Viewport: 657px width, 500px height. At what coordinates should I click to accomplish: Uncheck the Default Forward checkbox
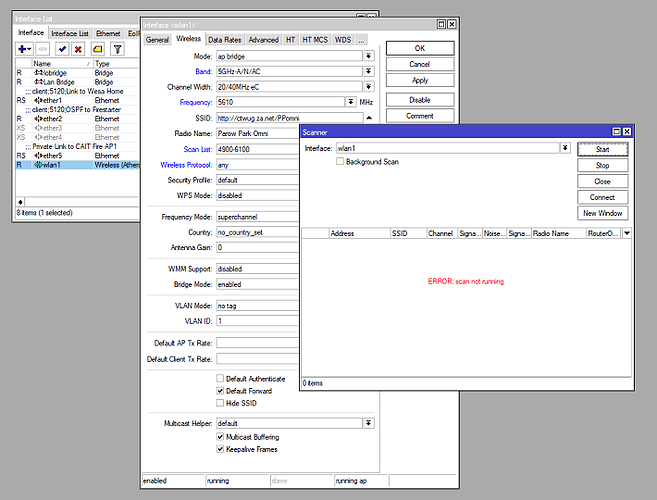coord(221,391)
